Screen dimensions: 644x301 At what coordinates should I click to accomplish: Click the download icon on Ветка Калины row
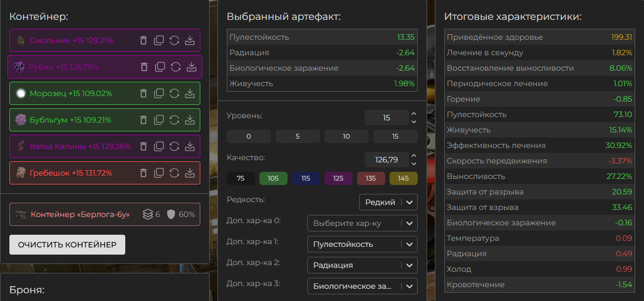pyautogui.click(x=189, y=146)
